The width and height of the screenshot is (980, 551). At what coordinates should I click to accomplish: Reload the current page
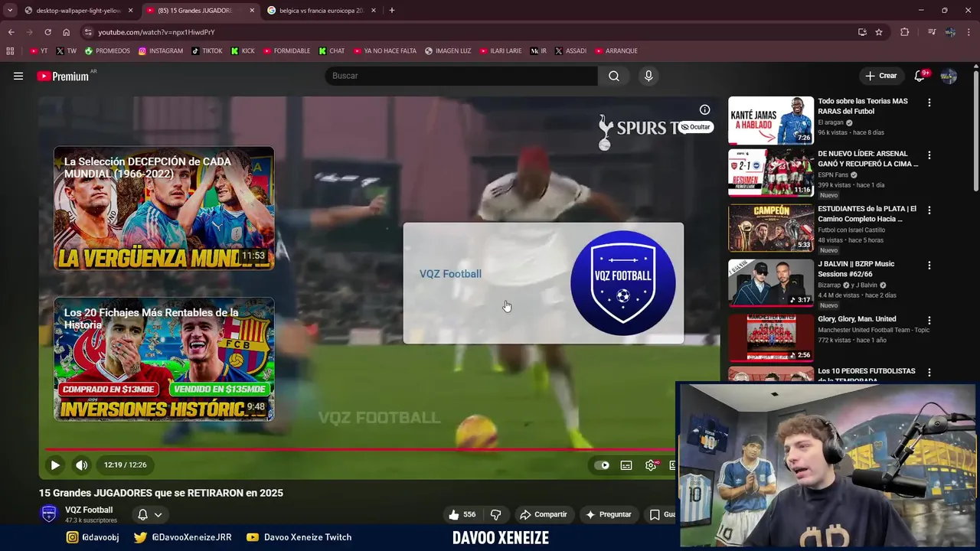[x=47, y=32]
